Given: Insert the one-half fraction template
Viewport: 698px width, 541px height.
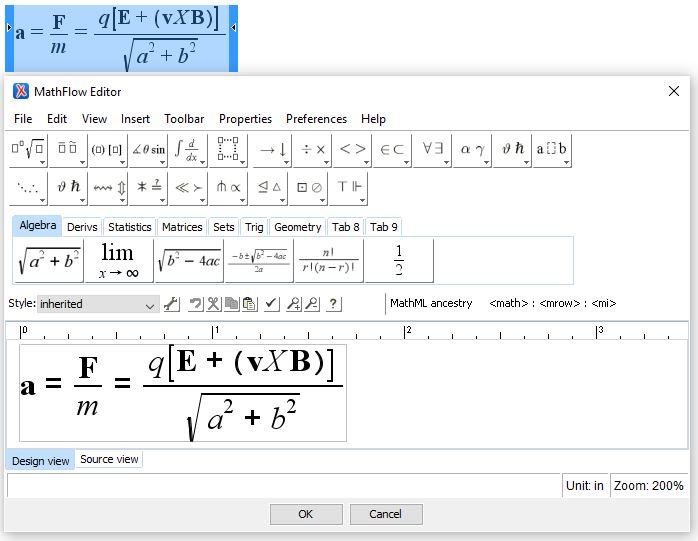Looking at the screenshot, I should pos(399,260).
